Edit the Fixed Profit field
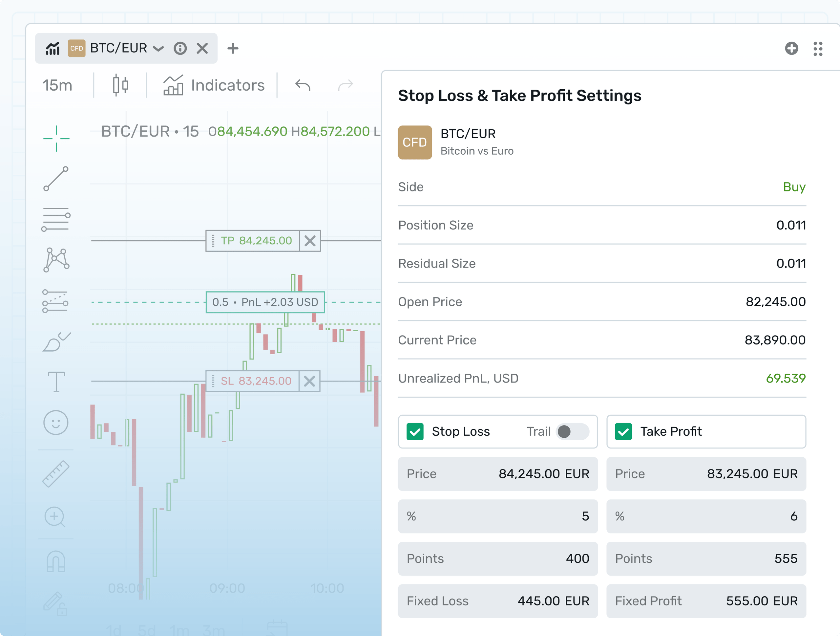Viewport: 840px width, 636px height. click(x=706, y=601)
